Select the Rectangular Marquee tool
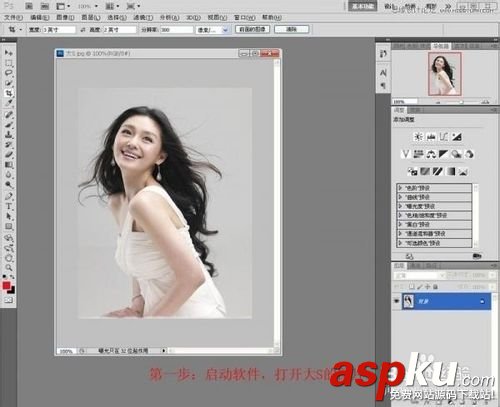 point(8,63)
